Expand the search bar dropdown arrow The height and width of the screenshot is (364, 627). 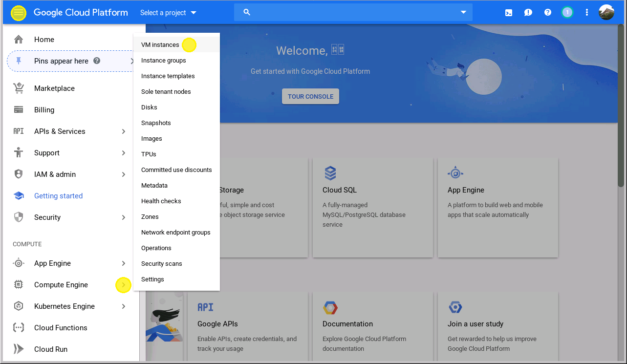pos(463,12)
